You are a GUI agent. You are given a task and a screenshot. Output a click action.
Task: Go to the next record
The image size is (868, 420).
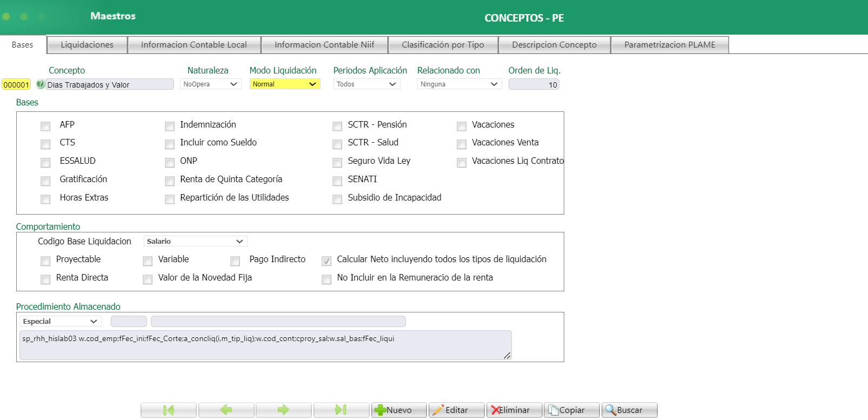tap(283, 410)
